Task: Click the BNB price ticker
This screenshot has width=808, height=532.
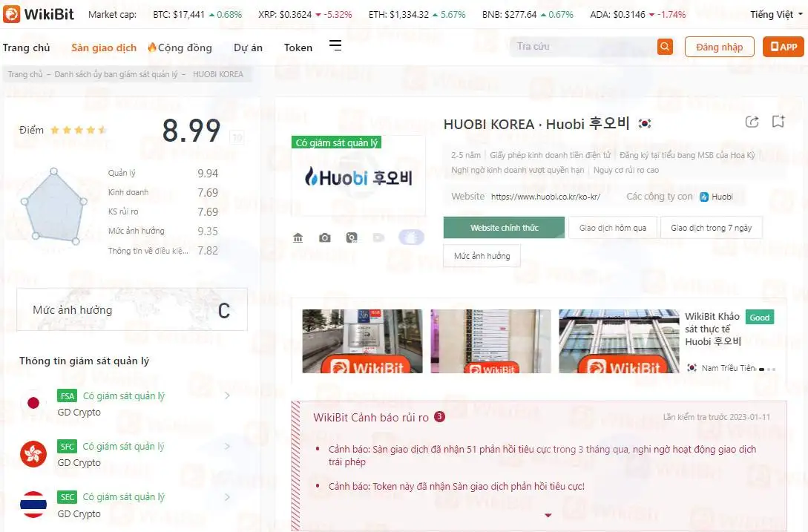Action: coord(528,14)
